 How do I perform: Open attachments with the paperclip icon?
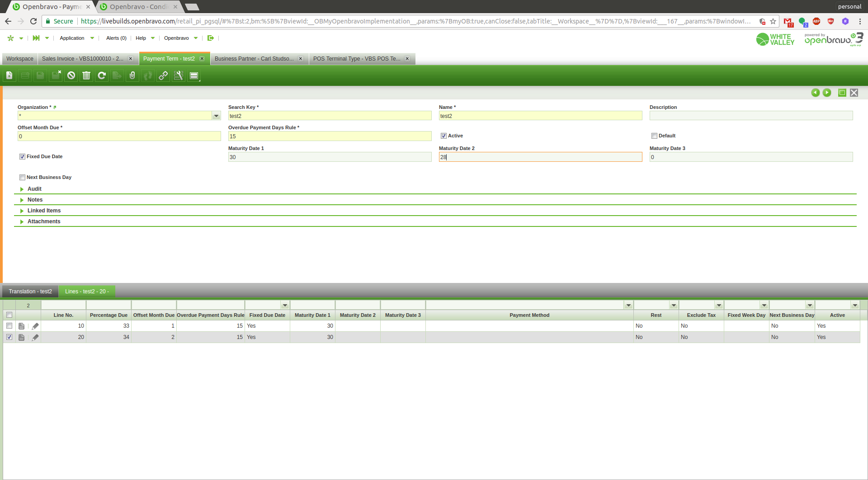(x=132, y=75)
